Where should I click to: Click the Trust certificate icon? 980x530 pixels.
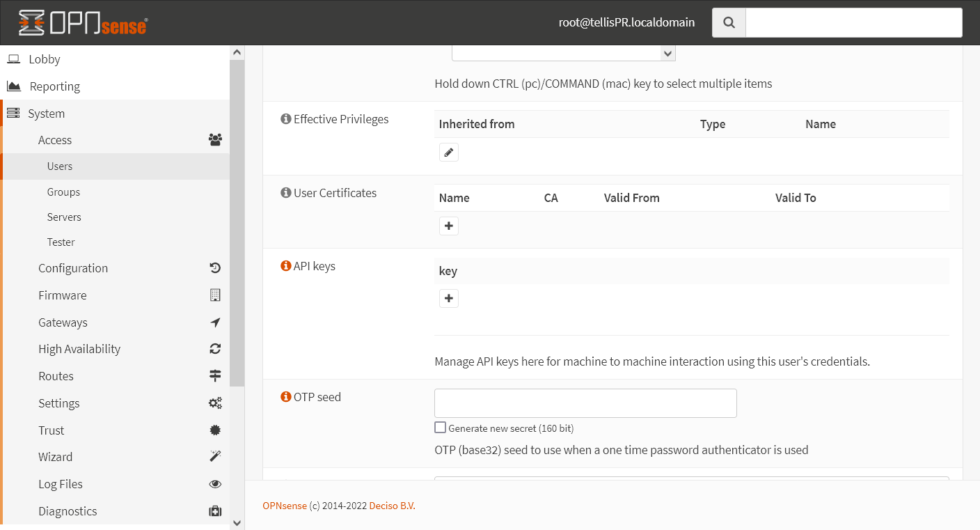coord(215,430)
